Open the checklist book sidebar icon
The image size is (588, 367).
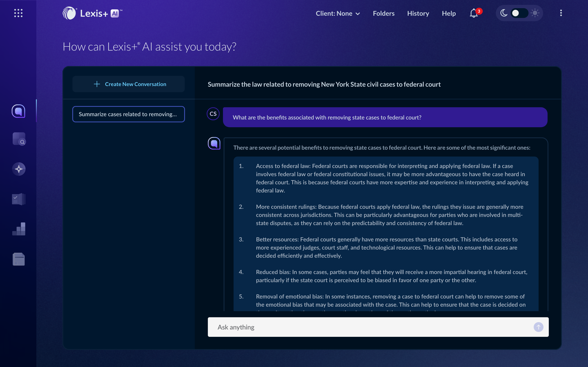pos(19,199)
